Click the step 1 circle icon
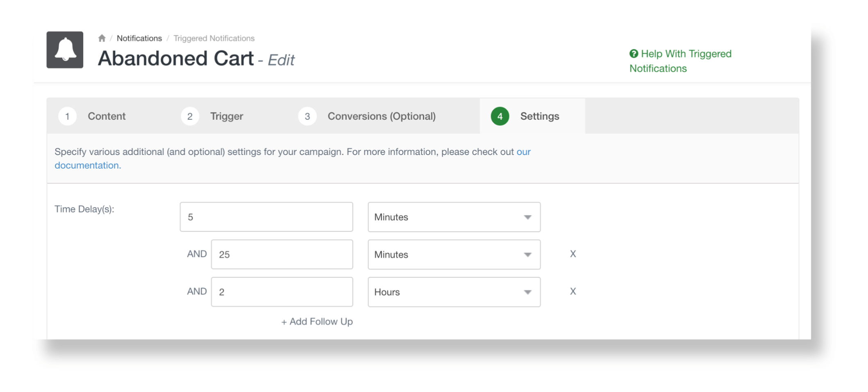868x392 pixels. pyautogui.click(x=67, y=116)
